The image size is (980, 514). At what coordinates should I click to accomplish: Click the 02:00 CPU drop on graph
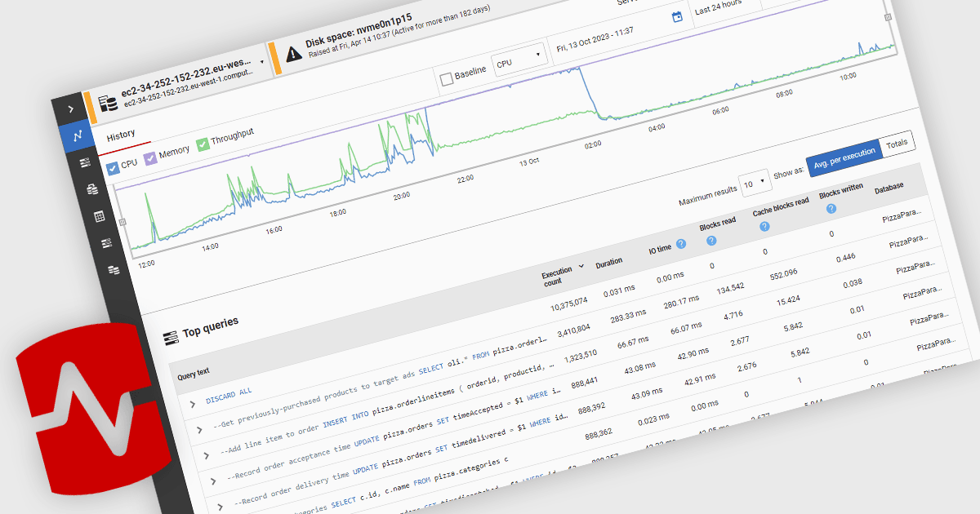[x=590, y=94]
